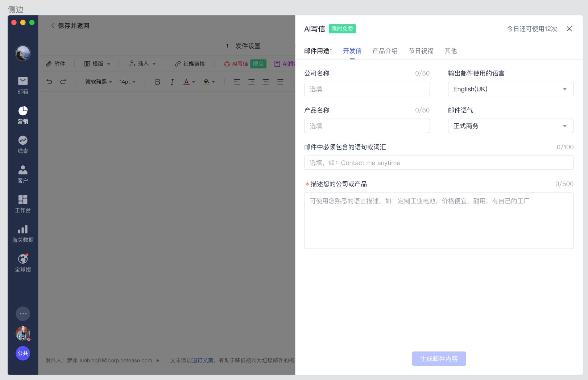Open the 邮箱 mailbox icon in sidebar
588x380 pixels.
(x=23, y=85)
